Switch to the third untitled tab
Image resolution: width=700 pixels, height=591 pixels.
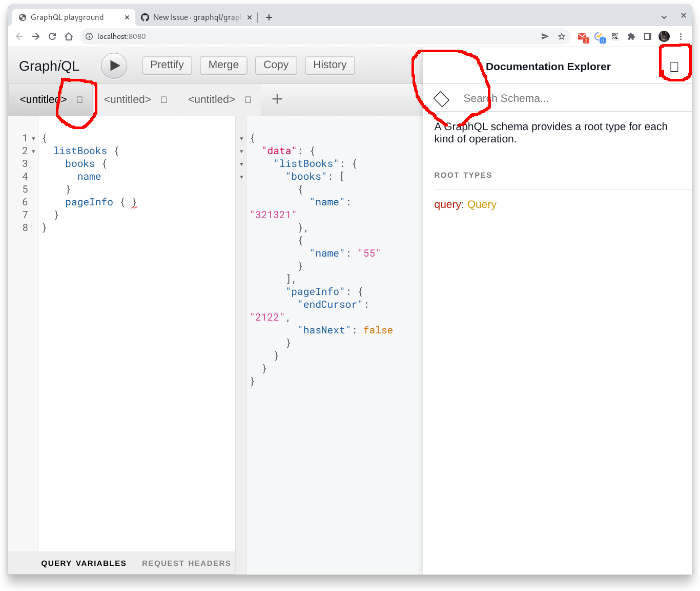click(212, 99)
